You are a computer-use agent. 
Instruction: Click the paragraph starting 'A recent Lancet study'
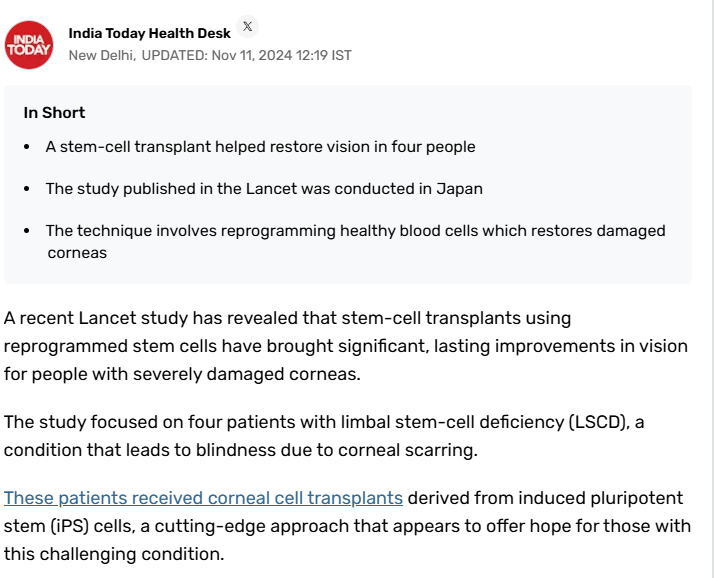pos(345,345)
